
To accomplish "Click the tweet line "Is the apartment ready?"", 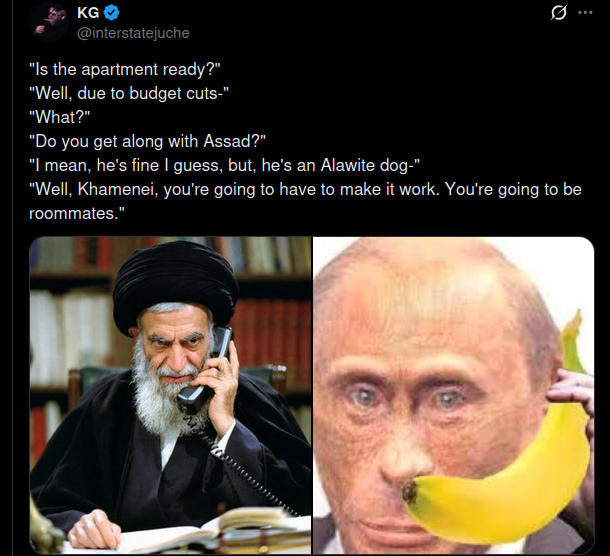I will 125,70.
